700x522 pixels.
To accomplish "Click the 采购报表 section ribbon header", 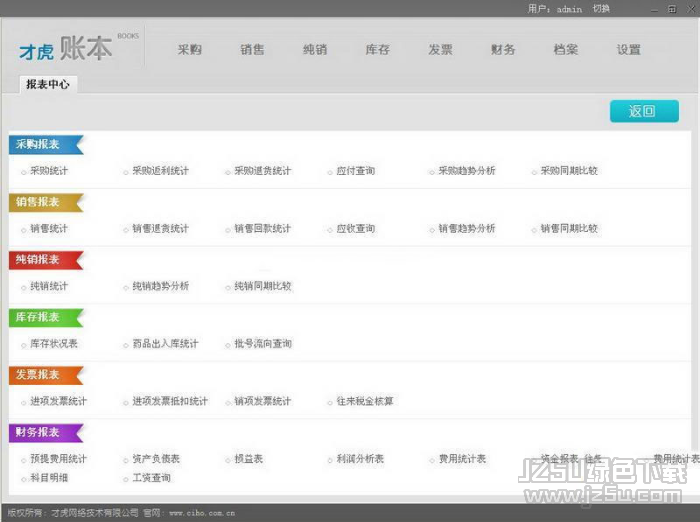I will click(x=46, y=145).
